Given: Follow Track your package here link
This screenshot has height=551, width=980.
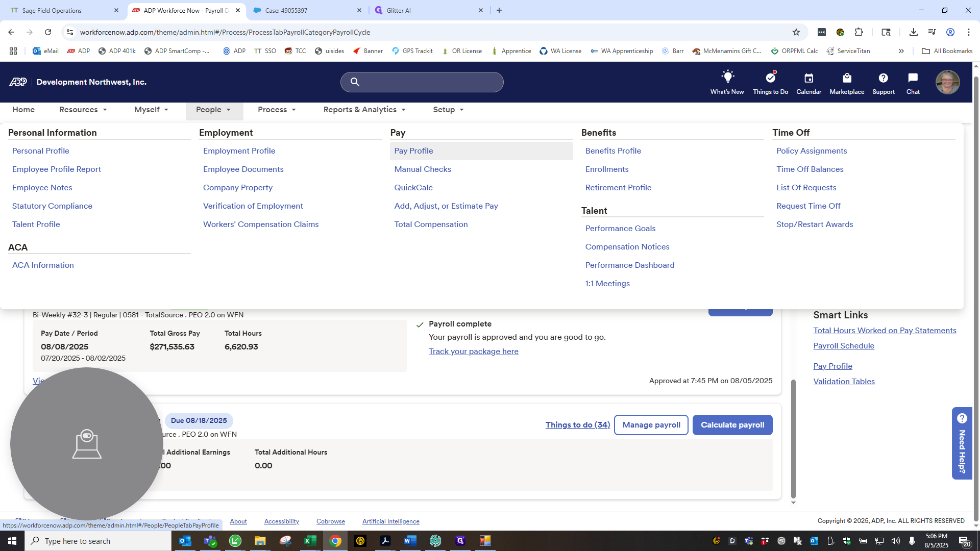Looking at the screenshot, I should 473,352.
